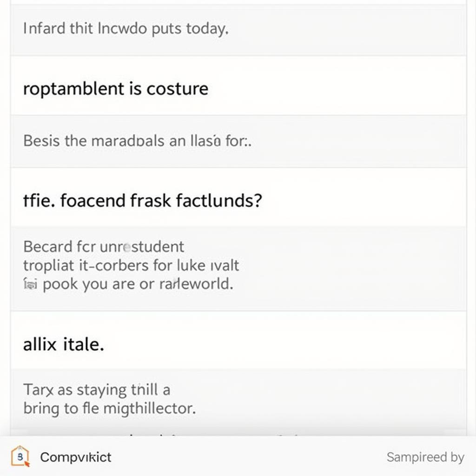This screenshot has width=476, height=476.
Task: Click the partially hidden text row above footer
Action: pos(238,433)
